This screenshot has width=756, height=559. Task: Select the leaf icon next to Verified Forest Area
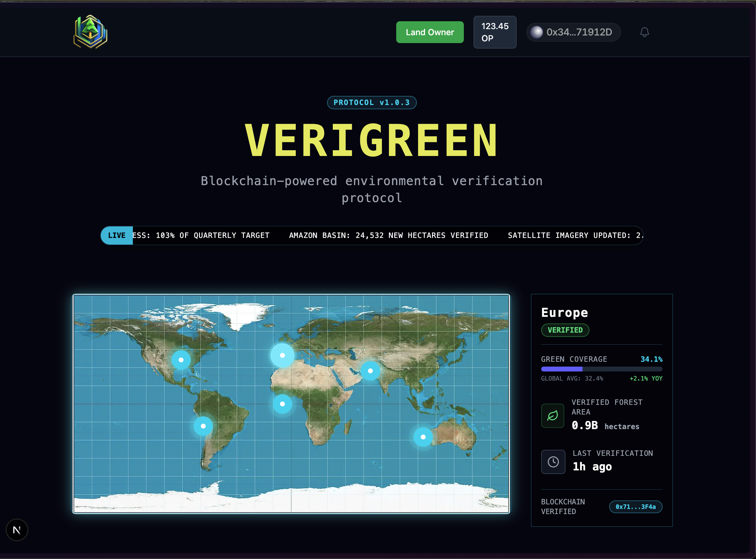coord(553,416)
